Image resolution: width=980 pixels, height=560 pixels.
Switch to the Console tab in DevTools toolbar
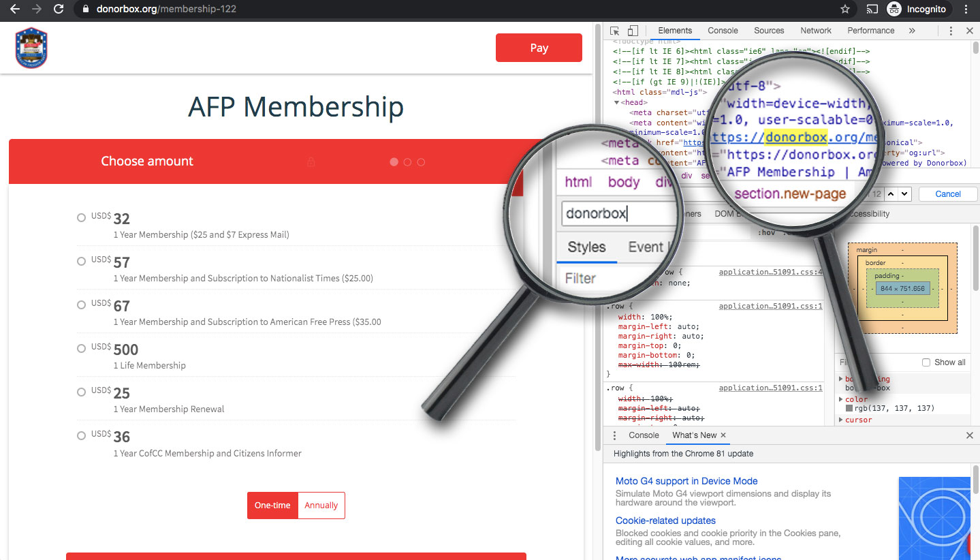[x=723, y=31]
